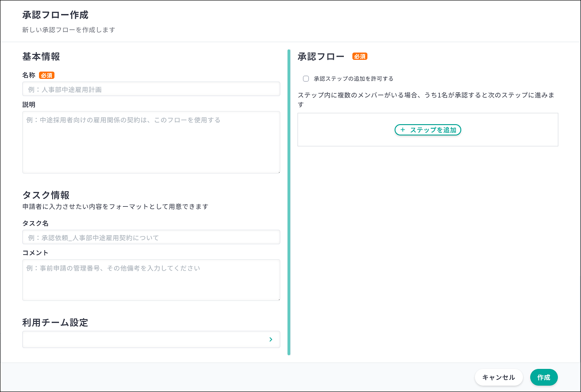Open the 利用チーム設定 selector field
Image resolution: width=581 pixels, height=392 pixels.
(145, 339)
